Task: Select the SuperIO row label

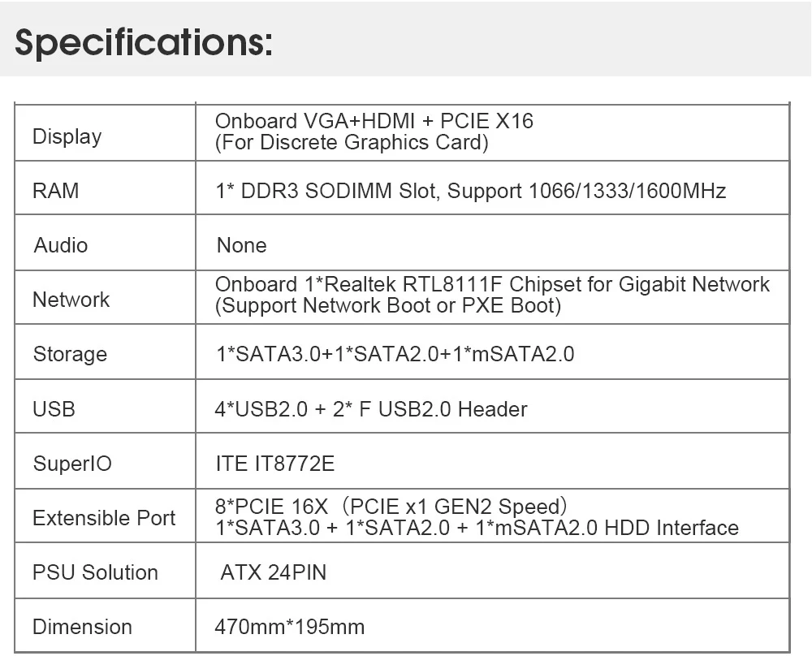Action: (72, 464)
